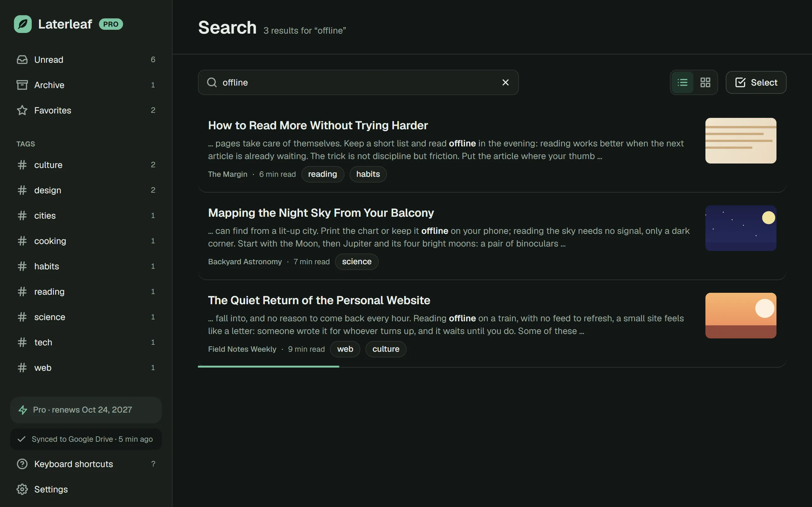The width and height of the screenshot is (812, 507).
Task: Open the Unread inbox icon
Action: coord(22,60)
